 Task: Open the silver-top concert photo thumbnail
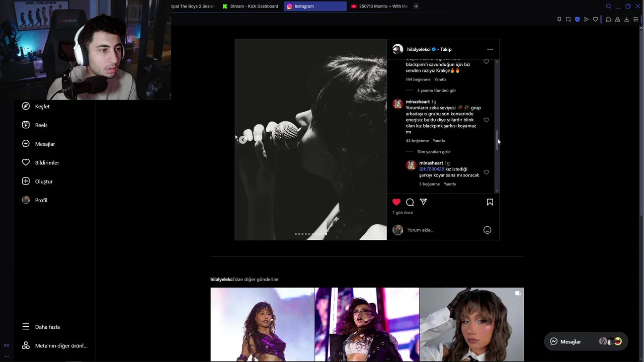coord(367,324)
